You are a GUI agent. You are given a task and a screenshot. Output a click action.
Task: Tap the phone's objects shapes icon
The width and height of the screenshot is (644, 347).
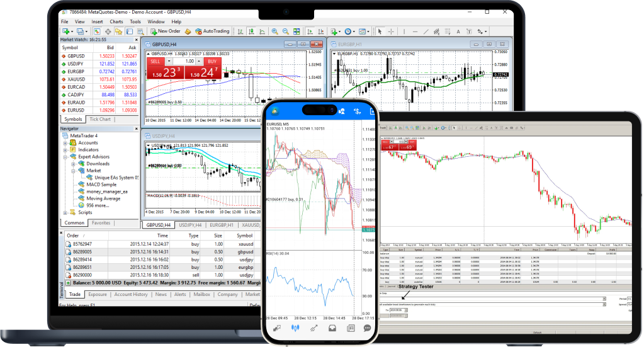coord(342,111)
